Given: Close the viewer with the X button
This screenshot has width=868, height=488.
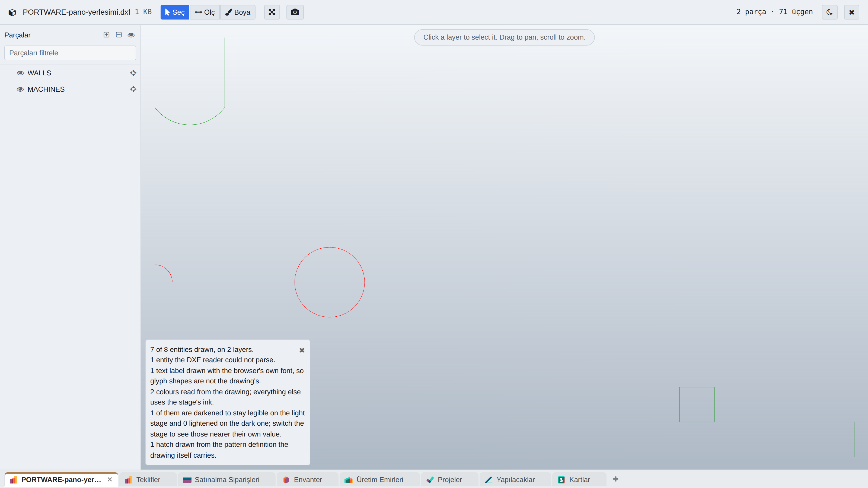Looking at the screenshot, I should 851,12.
